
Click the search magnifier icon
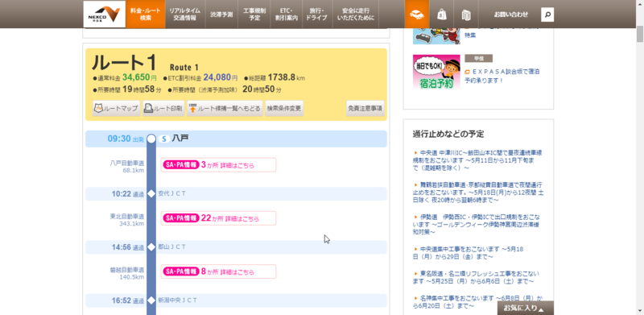pos(547,15)
